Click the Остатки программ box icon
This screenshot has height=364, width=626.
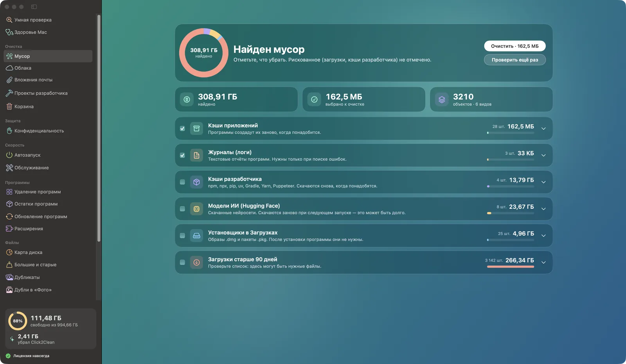tap(9, 204)
